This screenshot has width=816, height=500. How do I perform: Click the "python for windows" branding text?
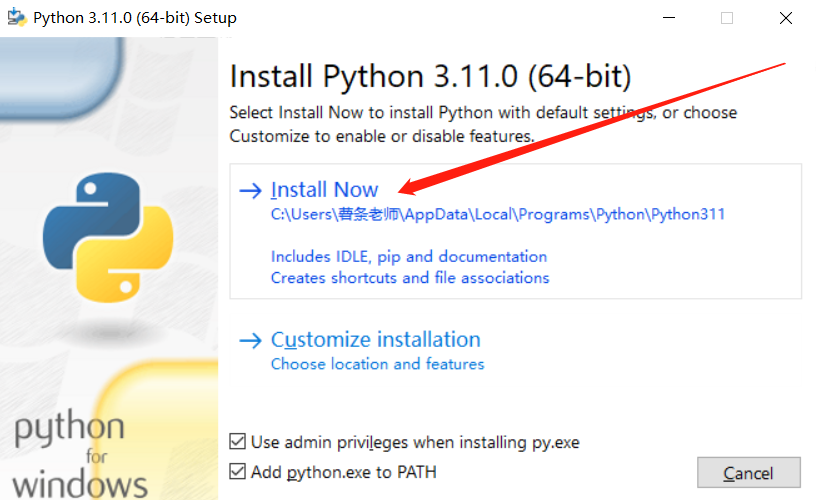(x=80, y=454)
